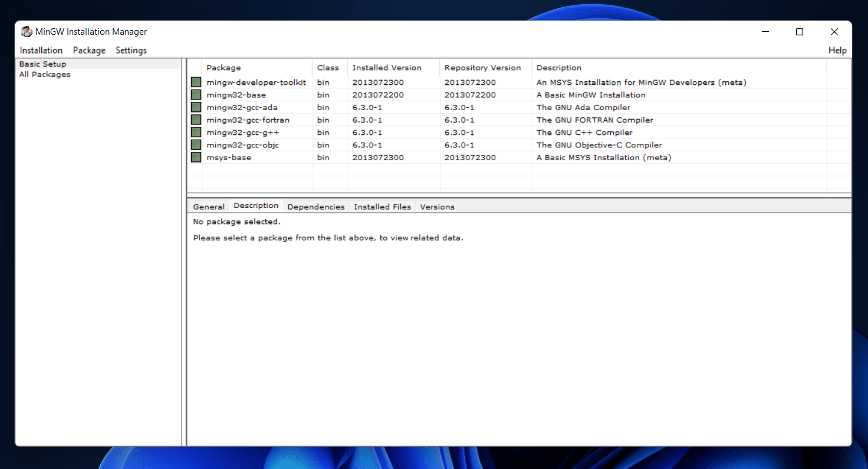Click the msys-base package checkbox
Viewport: 868px width, 469px height.
point(196,157)
